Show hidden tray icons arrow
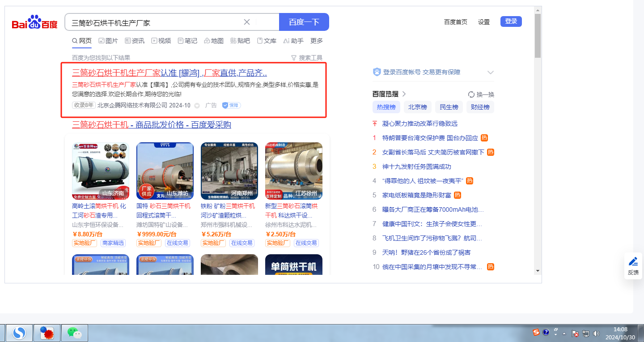This screenshot has height=342, width=644. click(x=564, y=333)
